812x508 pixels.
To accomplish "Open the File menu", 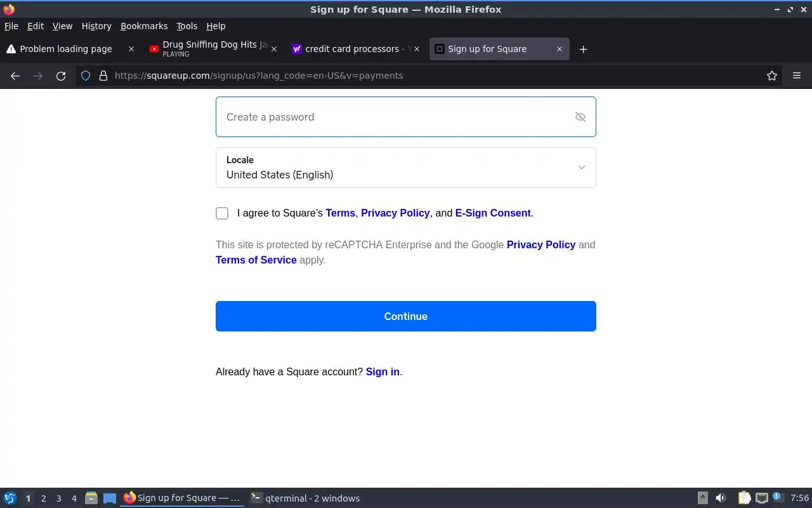I will [11, 26].
